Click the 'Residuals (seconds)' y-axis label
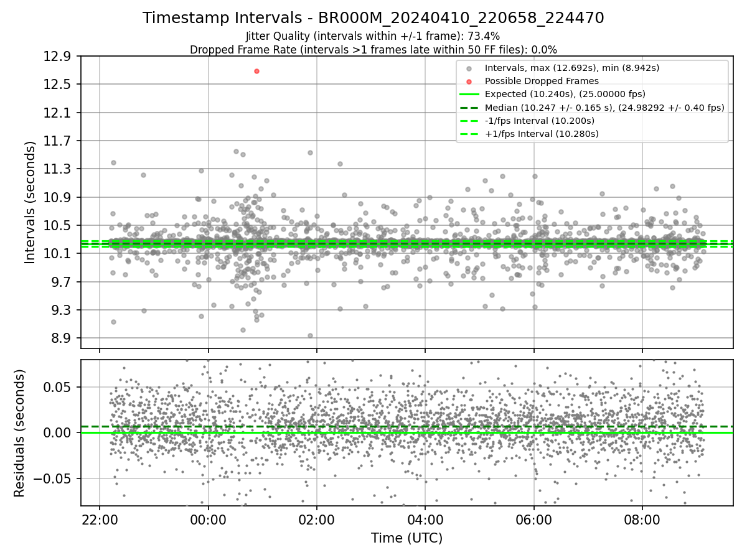Image resolution: width=747 pixels, height=560 pixels. click(x=20, y=433)
